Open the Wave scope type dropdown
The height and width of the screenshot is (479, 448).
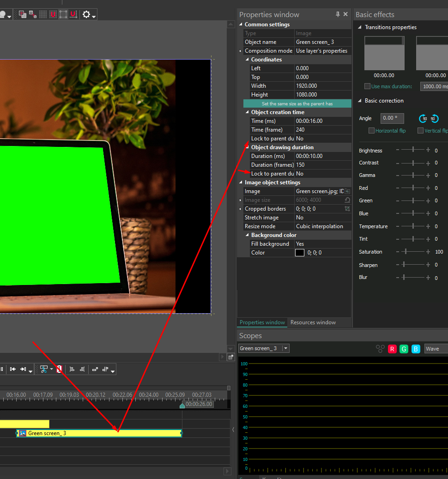pos(437,349)
